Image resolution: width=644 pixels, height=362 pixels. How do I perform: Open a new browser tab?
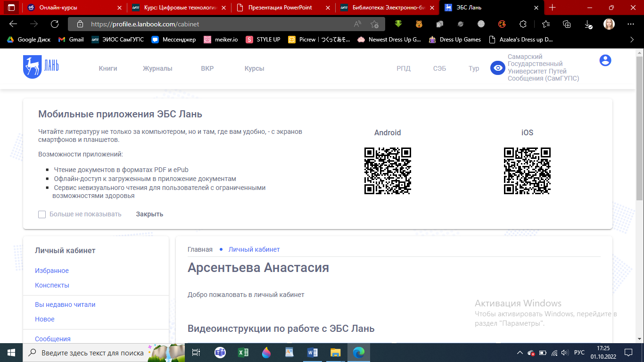tap(553, 8)
